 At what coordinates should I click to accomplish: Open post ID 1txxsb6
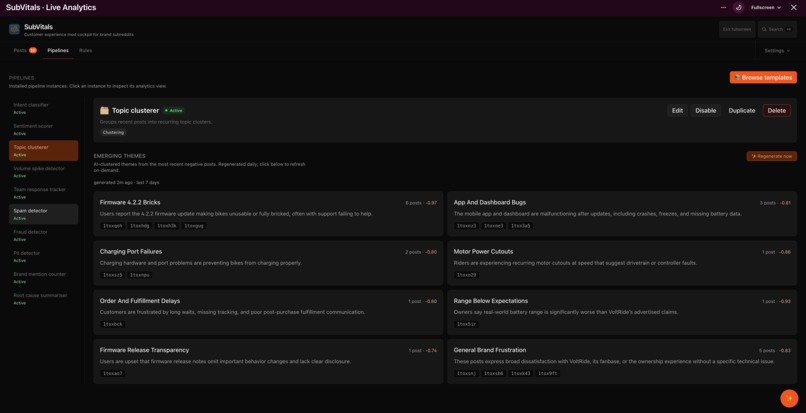(493, 373)
